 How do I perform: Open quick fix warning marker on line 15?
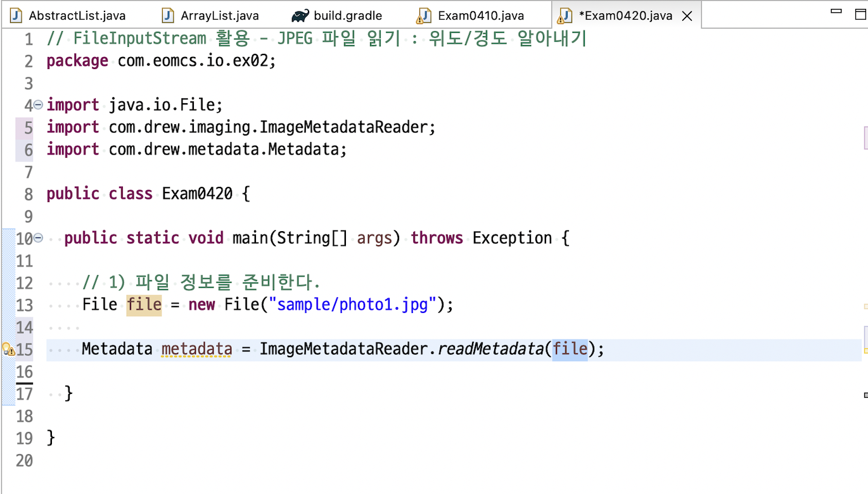click(8, 350)
